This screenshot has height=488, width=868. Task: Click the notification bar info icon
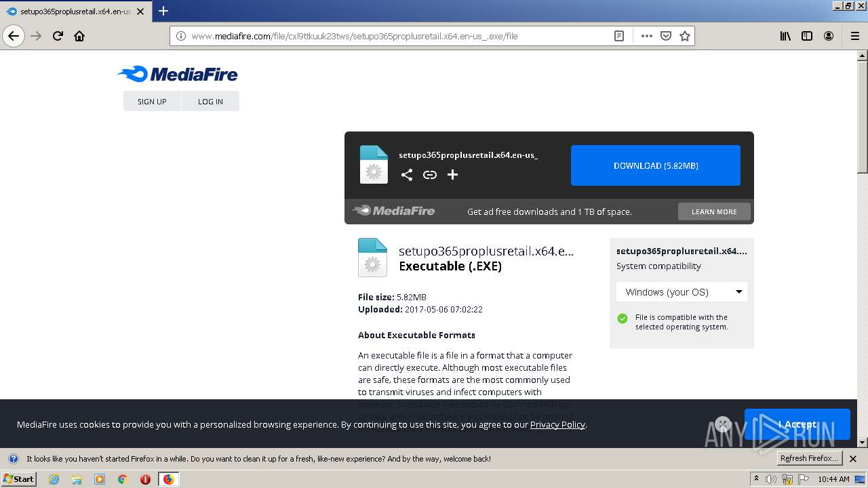point(13,459)
